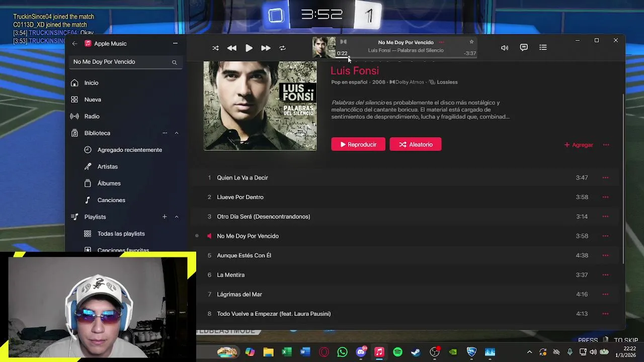Screen dimensions: 644x362
Task: Favorite the current song with the star
Action: [x=471, y=42]
